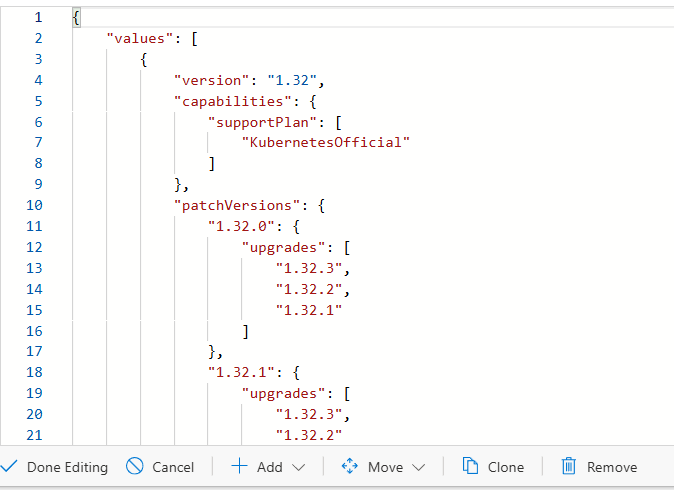
Task: Click closing bracket on line 8
Action: [211, 163]
